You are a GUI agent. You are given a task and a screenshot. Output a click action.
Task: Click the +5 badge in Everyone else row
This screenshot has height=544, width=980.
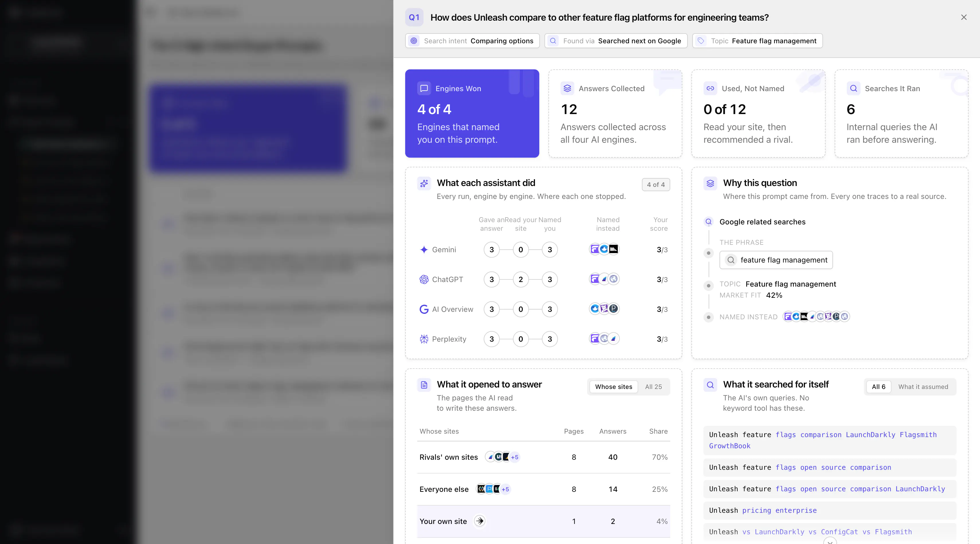pyautogui.click(x=505, y=489)
